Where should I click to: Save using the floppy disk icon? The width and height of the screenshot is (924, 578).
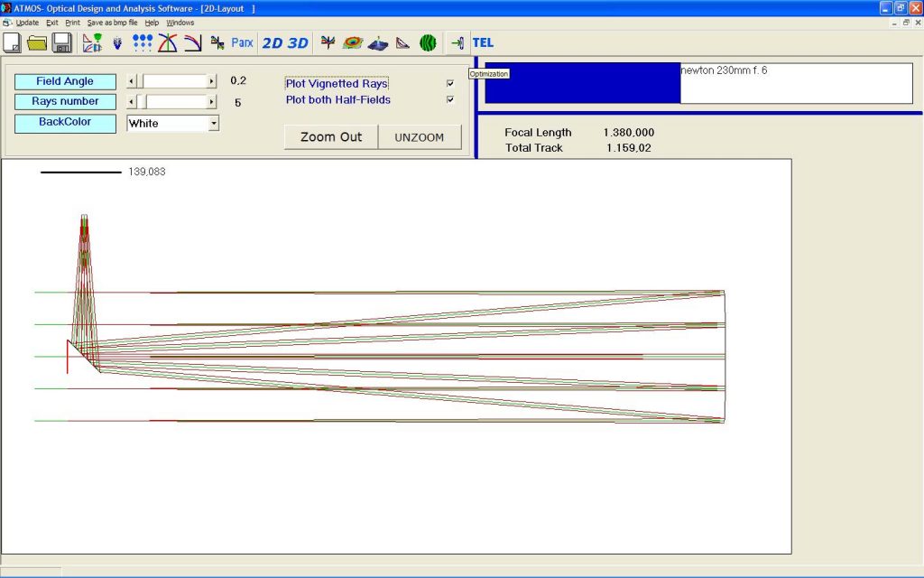(61, 42)
